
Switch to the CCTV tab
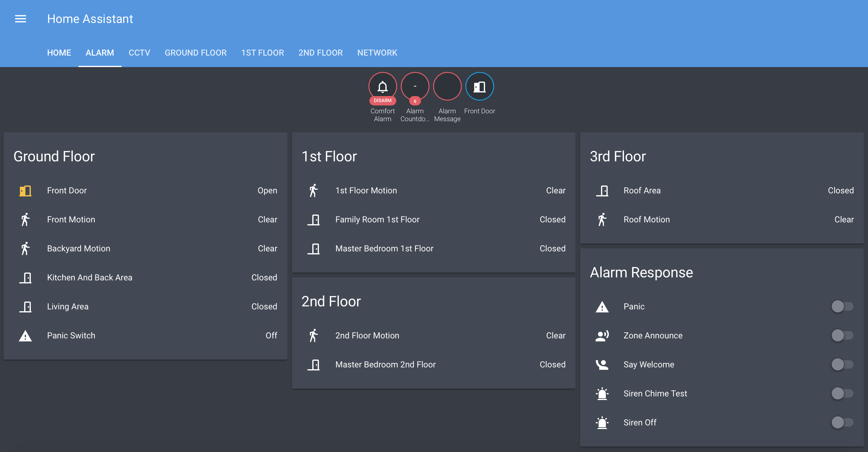139,53
